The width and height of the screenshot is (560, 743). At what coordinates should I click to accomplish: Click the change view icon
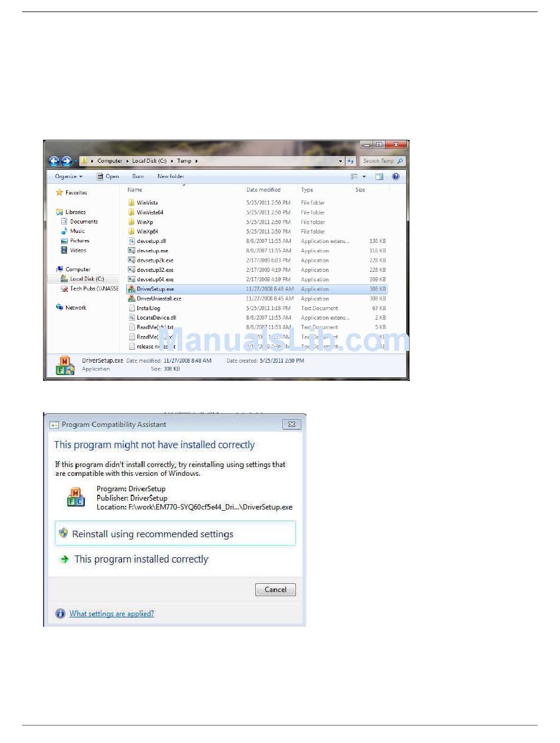[x=354, y=176]
